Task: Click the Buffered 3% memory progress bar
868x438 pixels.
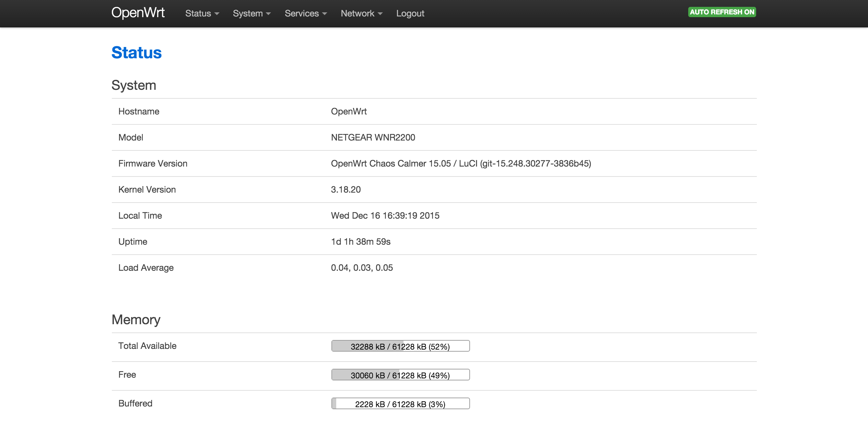Action: click(x=400, y=403)
